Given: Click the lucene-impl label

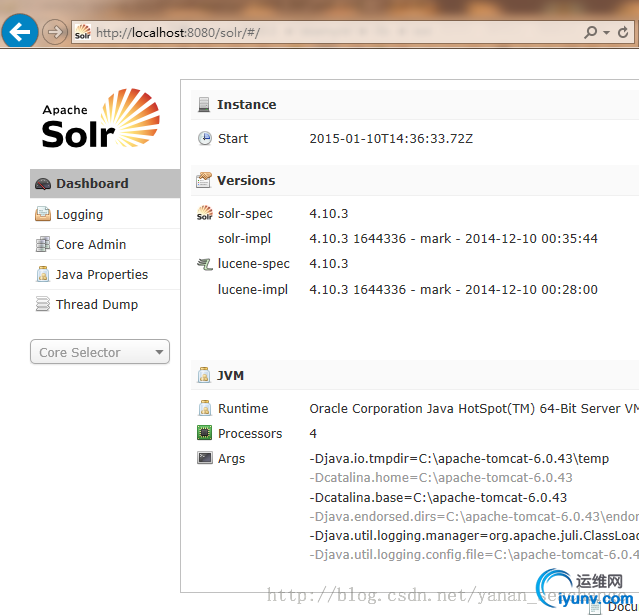Looking at the screenshot, I should click(x=253, y=289).
